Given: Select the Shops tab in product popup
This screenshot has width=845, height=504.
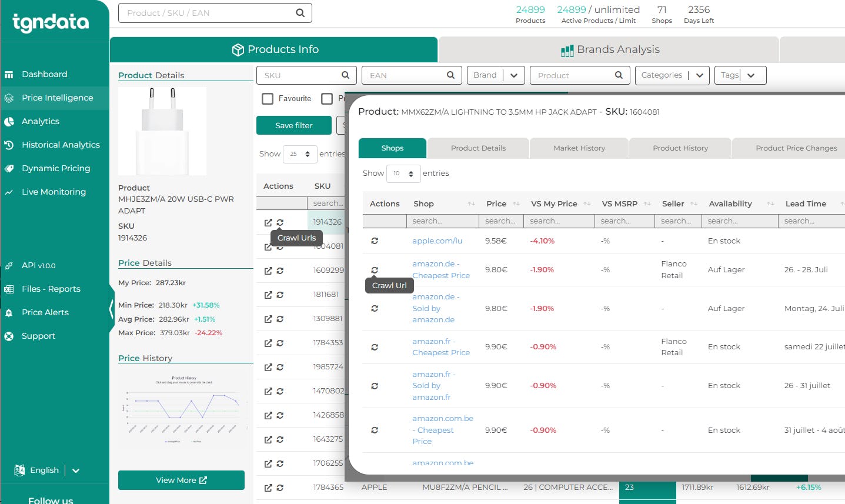Looking at the screenshot, I should [x=392, y=148].
